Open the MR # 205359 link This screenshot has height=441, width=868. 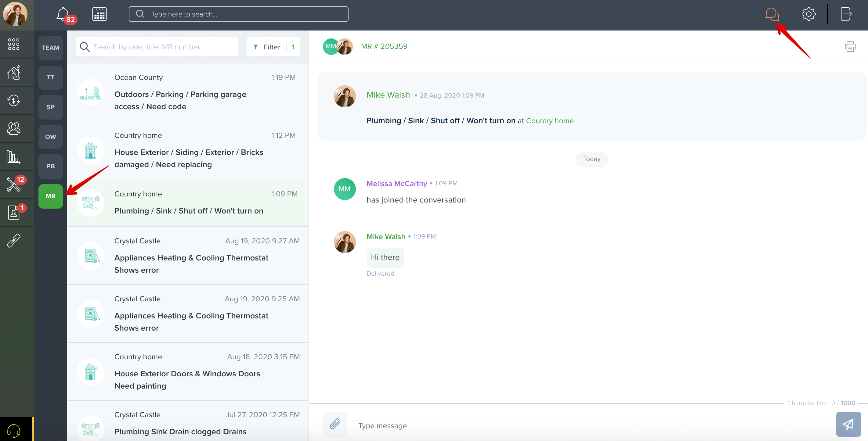tap(384, 46)
